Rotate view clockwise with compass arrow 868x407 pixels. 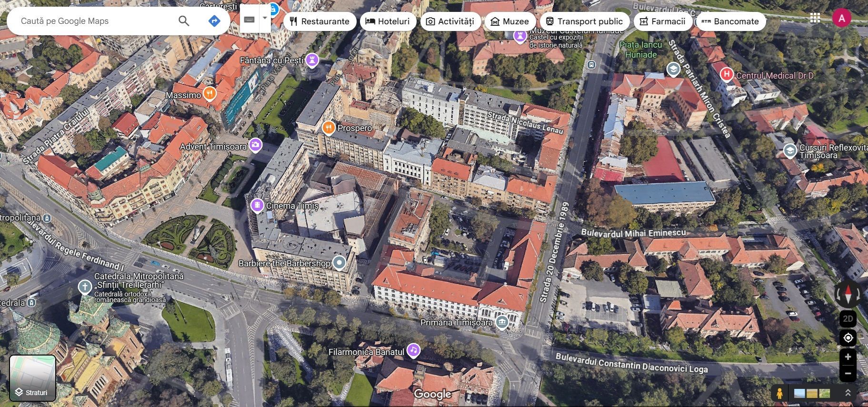click(x=858, y=294)
